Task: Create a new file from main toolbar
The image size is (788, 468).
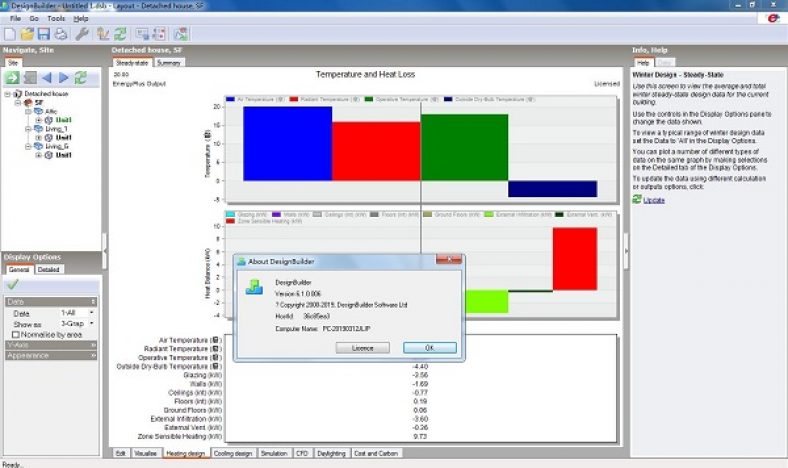Action: coord(10,34)
